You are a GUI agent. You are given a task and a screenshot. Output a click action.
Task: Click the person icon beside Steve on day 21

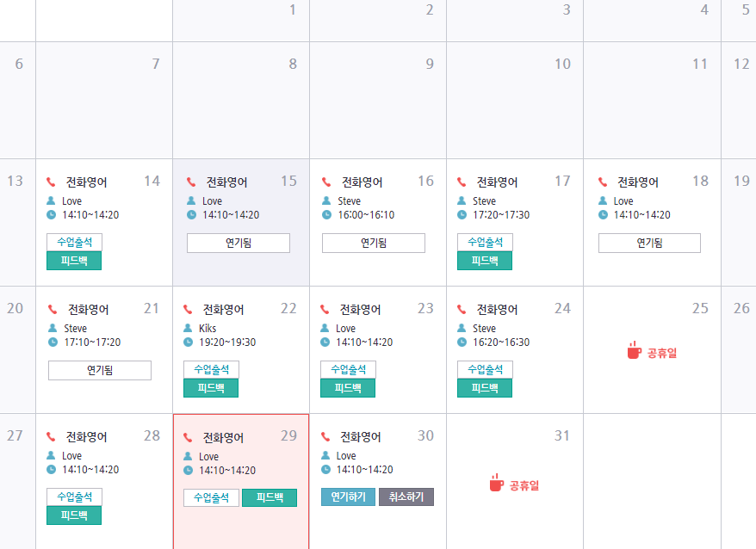(53, 329)
